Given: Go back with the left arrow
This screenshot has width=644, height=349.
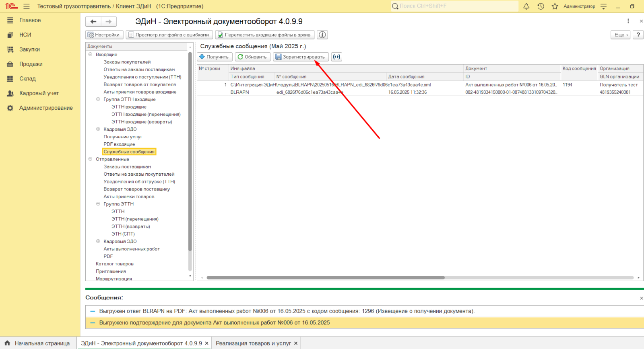Looking at the screenshot, I should [x=93, y=21].
